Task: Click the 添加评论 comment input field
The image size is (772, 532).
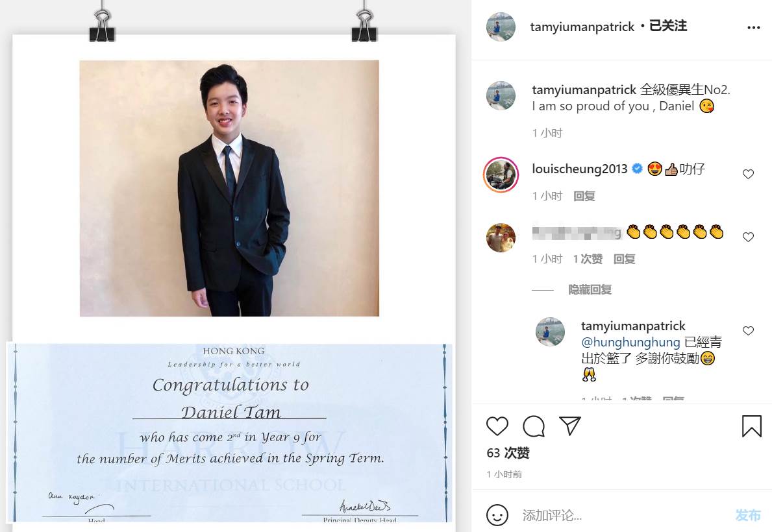Action: pyautogui.click(x=625, y=515)
